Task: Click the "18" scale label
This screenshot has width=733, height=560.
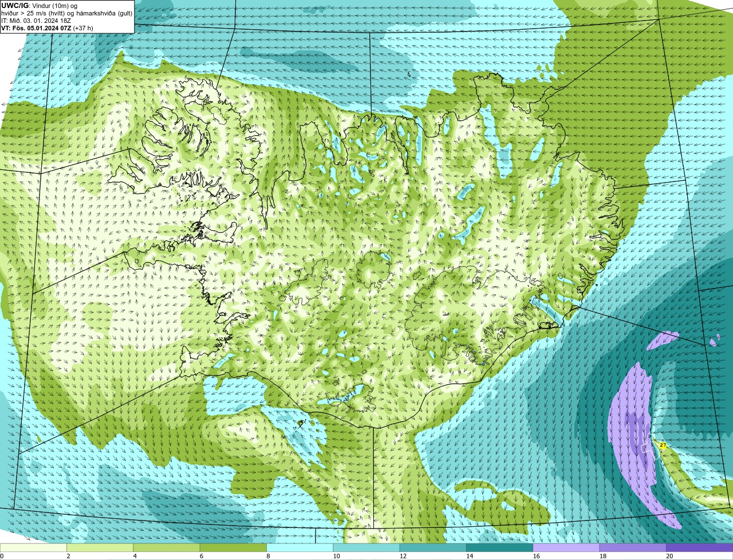Action: click(x=602, y=556)
